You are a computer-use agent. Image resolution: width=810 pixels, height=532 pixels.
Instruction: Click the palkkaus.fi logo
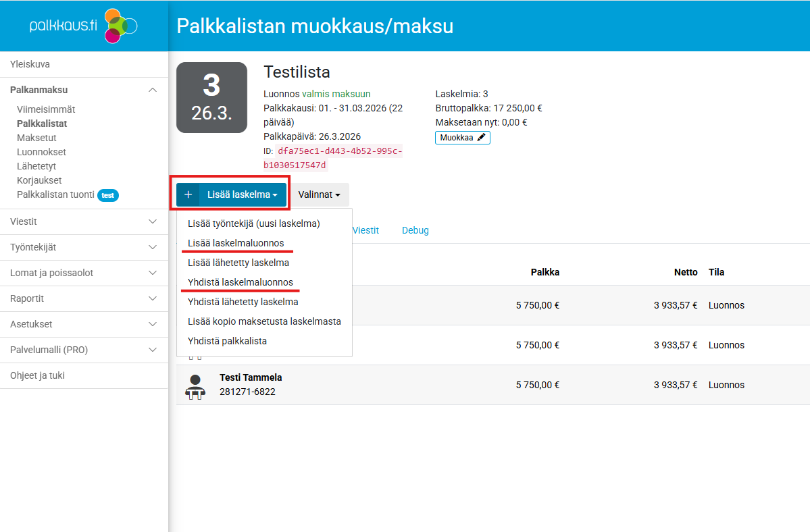point(83,26)
